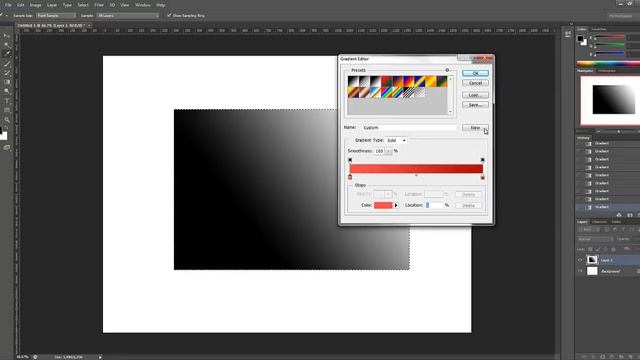Select the Eyedropper tool in the toolbox
Viewport: 640px width, 360px height.
tap(7, 54)
